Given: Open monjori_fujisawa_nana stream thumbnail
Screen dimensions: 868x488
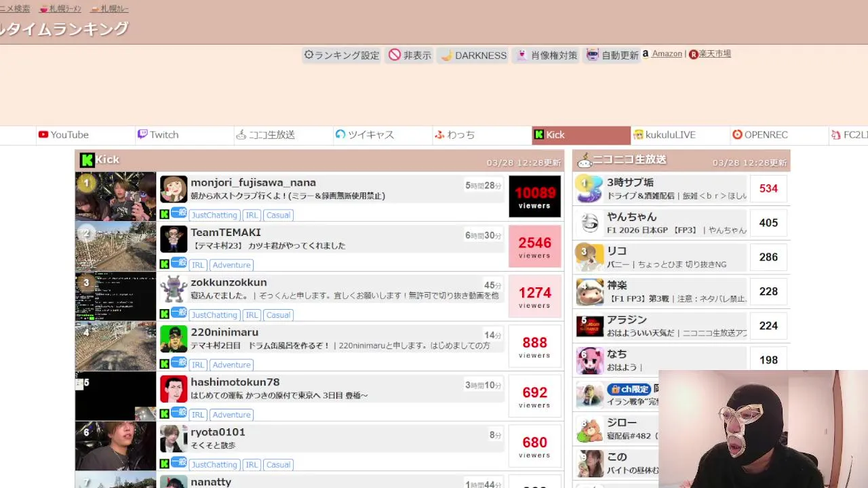Looking at the screenshot, I should tap(115, 197).
